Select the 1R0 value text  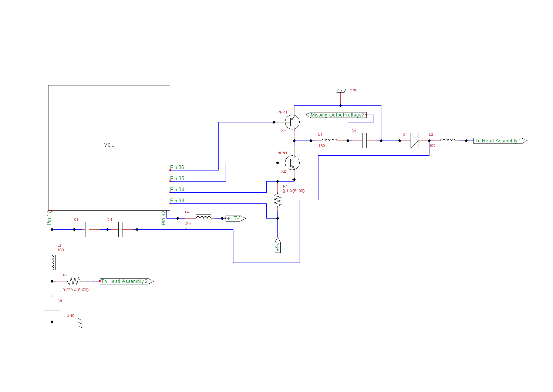click(x=321, y=146)
